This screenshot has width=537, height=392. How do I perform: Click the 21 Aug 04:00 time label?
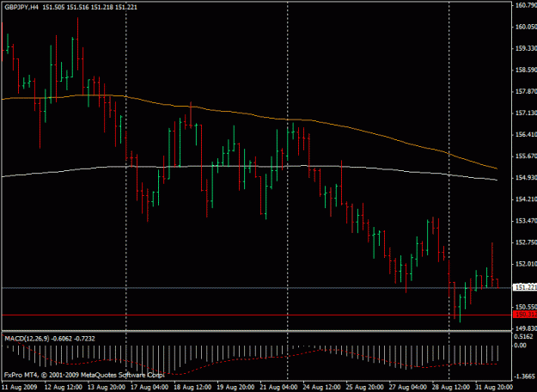coord(278,387)
